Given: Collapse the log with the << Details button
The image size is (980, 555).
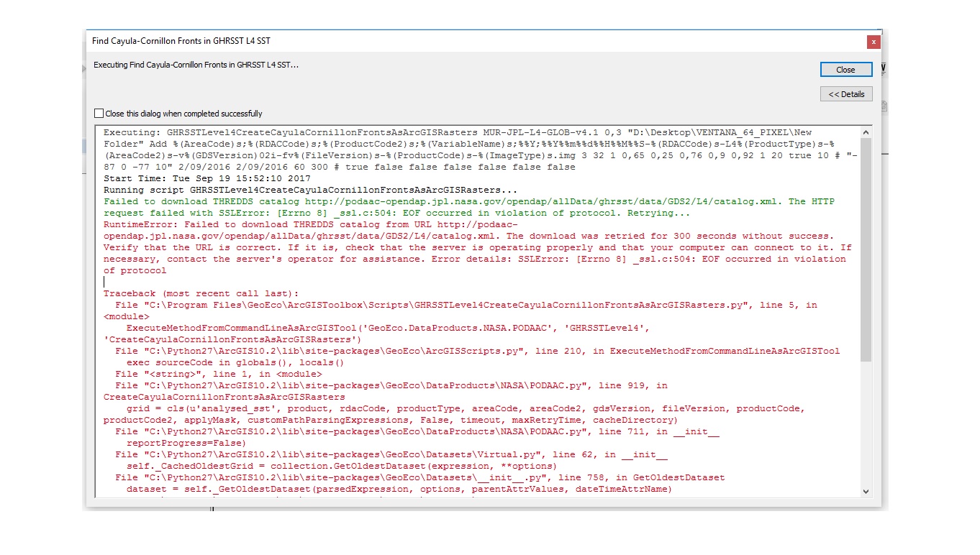Looking at the screenshot, I should 846,94.
